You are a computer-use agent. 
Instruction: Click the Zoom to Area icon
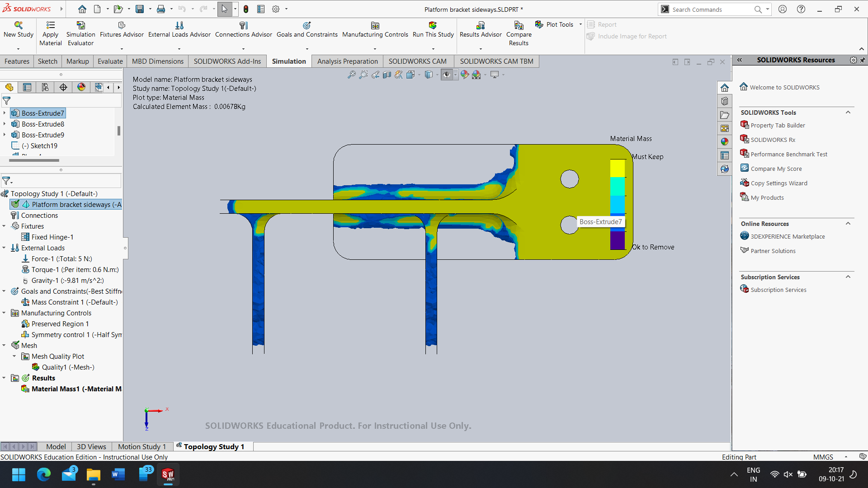point(363,75)
